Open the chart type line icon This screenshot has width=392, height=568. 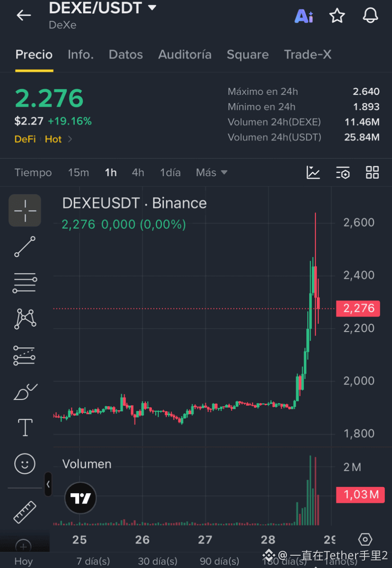point(313,173)
